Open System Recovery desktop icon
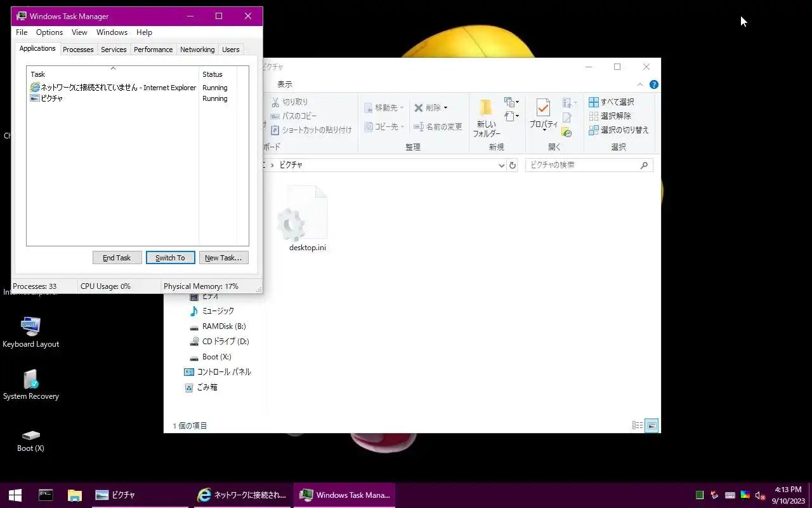The image size is (812, 508). [30, 385]
